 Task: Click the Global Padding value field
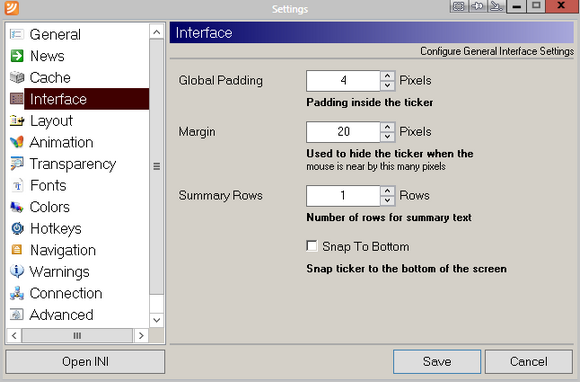coord(343,80)
